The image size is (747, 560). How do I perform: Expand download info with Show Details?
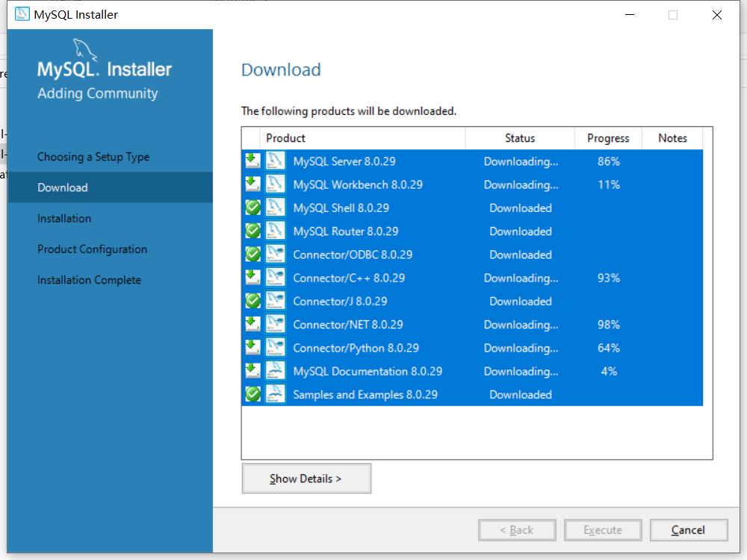click(306, 479)
